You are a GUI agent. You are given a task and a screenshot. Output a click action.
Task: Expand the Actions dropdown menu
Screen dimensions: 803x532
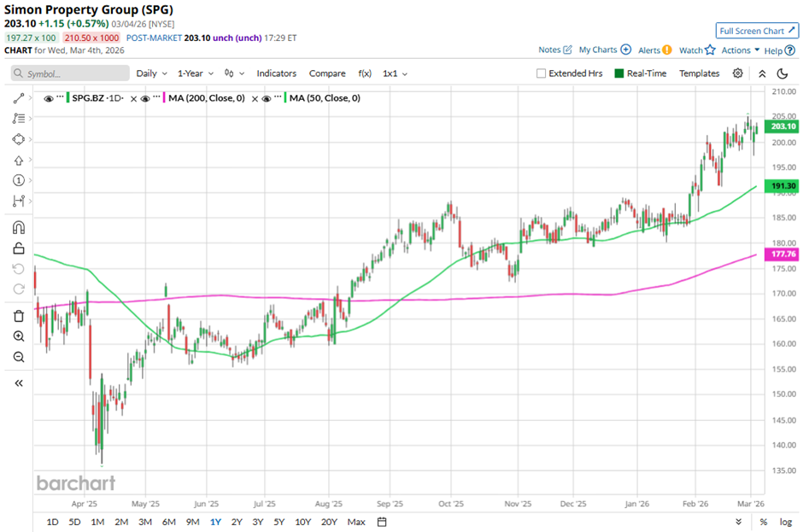[740, 50]
